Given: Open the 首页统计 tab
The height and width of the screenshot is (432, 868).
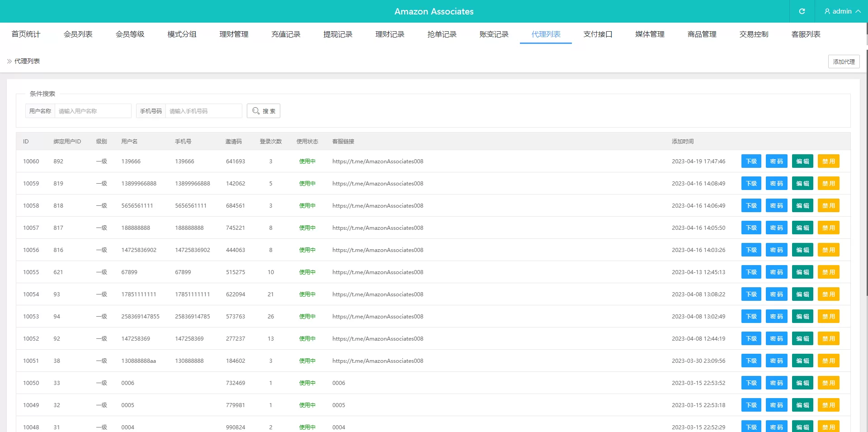Looking at the screenshot, I should pyautogui.click(x=26, y=34).
